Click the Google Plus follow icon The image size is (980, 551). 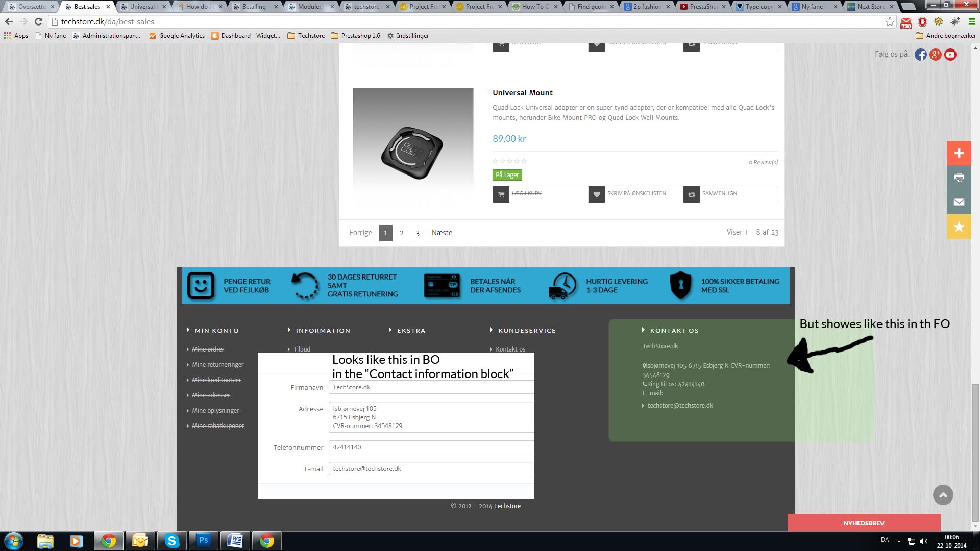pos(935,55)
